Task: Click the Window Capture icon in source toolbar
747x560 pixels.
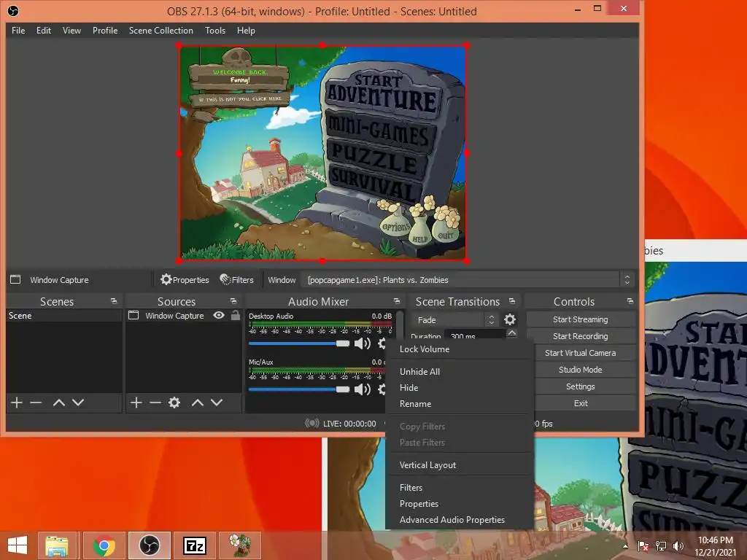Action: [x=15, y=279]
